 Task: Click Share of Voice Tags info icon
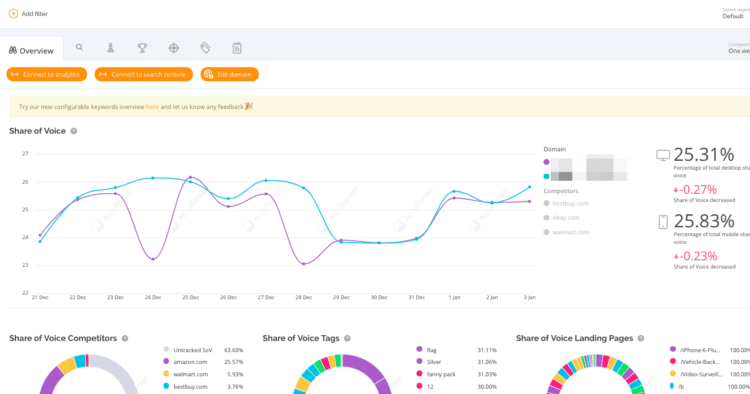pos(347,338)
